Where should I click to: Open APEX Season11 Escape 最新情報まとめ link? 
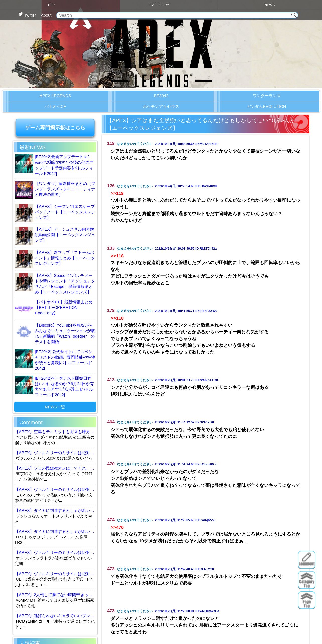pos(65,284)
